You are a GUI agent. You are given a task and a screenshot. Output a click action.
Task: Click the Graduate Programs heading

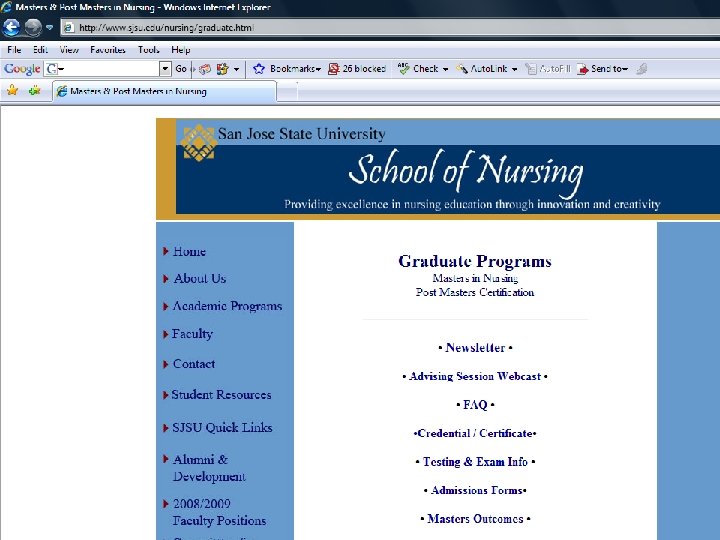coord(475,261)
